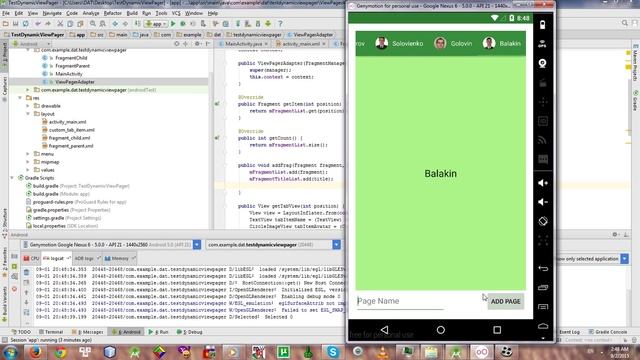Select the Golovin tab in emulator
Viewport: 640px width, 360px height.
click(x=453, y=43)
